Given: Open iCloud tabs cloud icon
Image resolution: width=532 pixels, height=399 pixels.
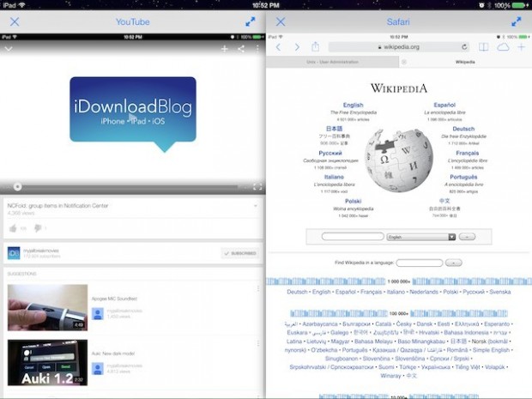Looking at the screenshot, I should coord(503,47).
